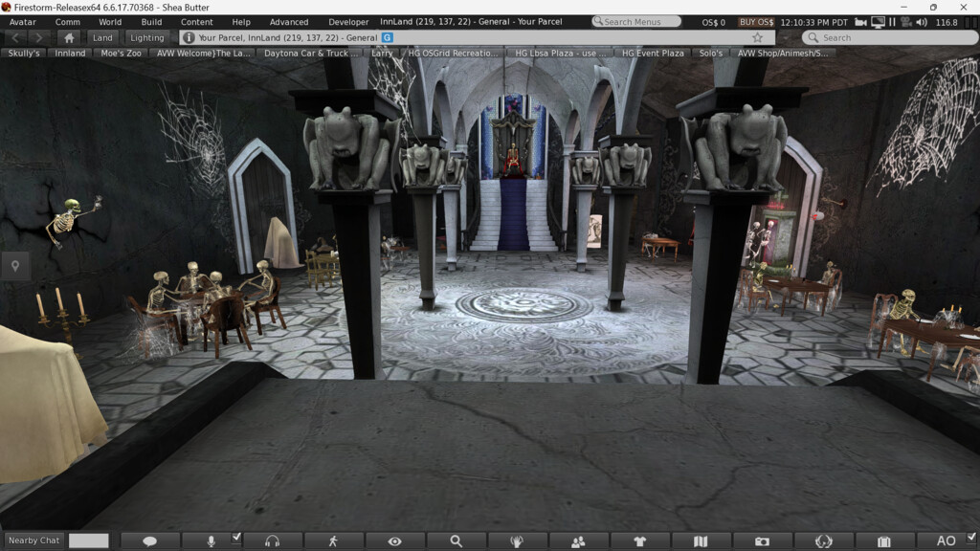The image size is (980, 551).
Task: Click the Home house button
Action: (69, 38)
